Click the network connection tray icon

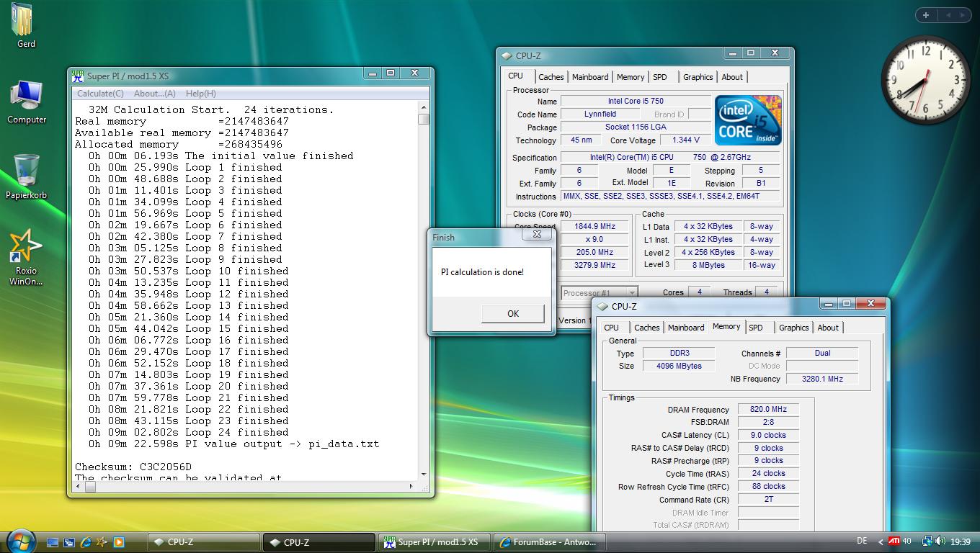(x=927, y=541)
